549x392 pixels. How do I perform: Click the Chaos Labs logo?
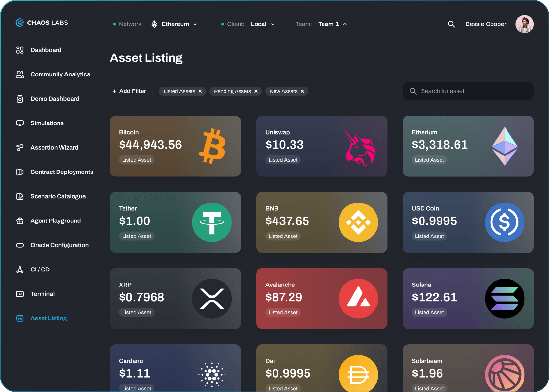tap(42, 23)
